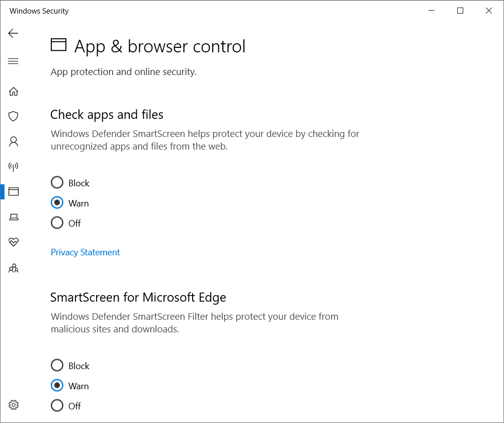Select Warn under SmartScreen for Microsoft Edge
504x423 pixels.
pyautogui.click(x=69, y=386)
